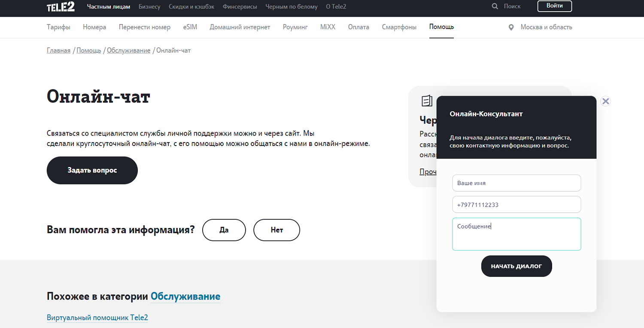The image size is (644, 328).
Task: Click the Начать диалог button
Action: coord(516,266)
